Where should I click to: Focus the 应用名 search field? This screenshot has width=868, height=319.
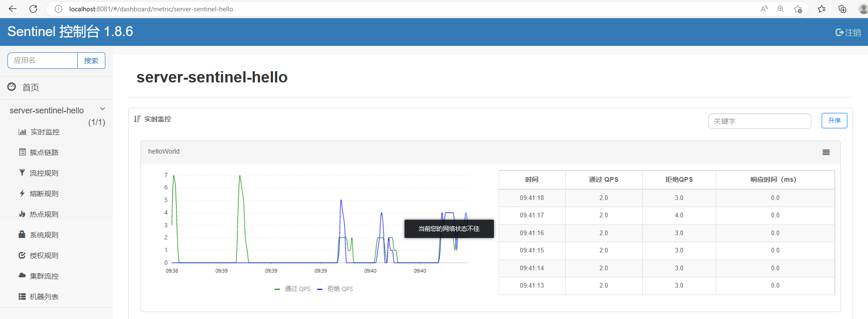click(43, 60)
